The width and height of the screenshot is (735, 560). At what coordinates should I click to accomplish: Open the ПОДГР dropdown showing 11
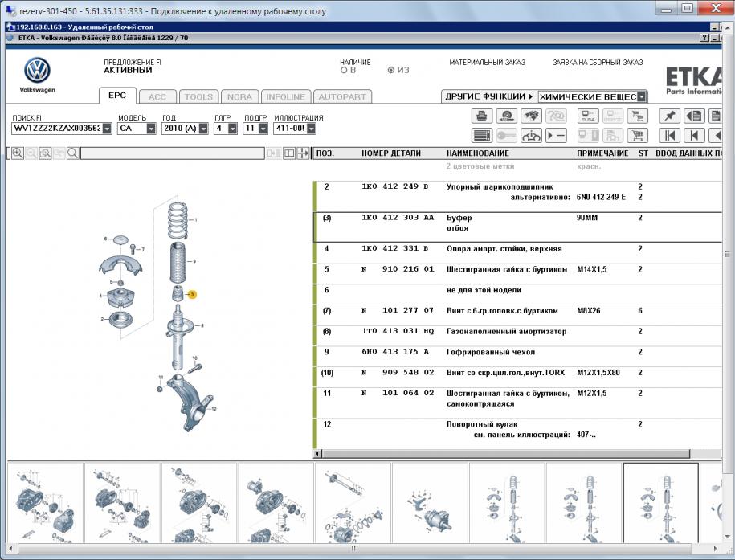point(263,129)
